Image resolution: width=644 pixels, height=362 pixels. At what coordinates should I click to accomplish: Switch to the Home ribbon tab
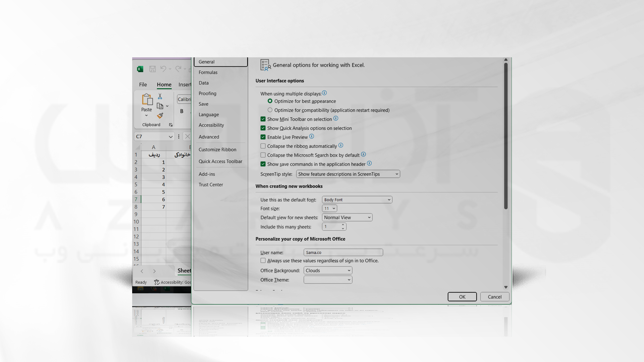click(x=164, y=84)
